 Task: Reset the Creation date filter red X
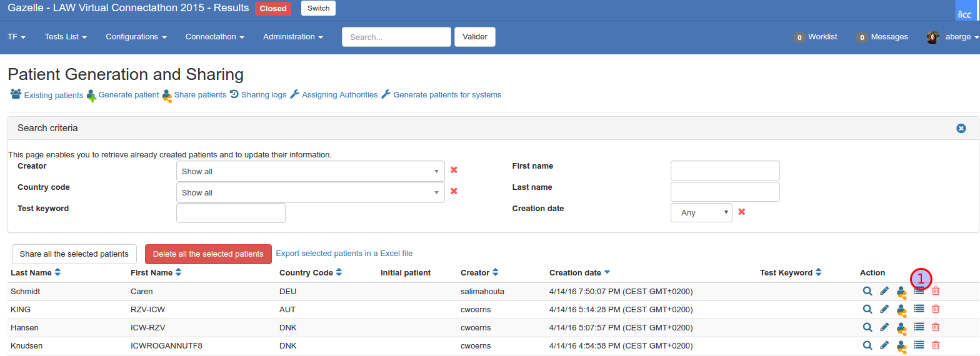point(742,212)
